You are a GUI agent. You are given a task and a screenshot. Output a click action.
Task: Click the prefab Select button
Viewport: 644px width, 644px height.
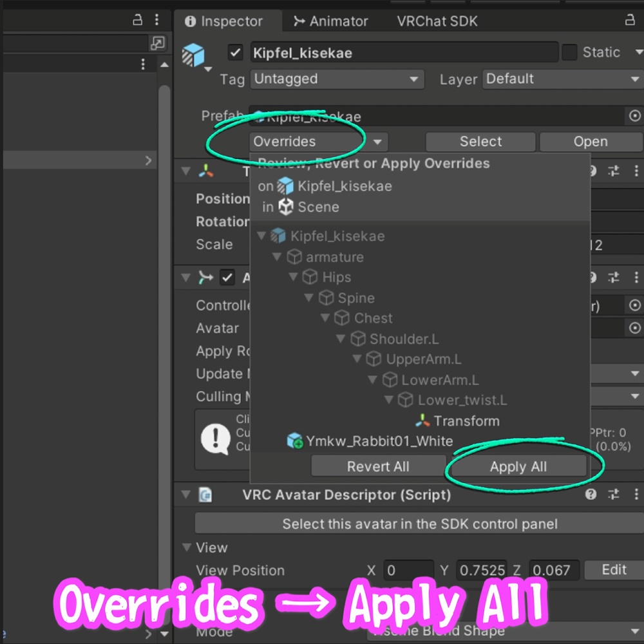[480, 142]
